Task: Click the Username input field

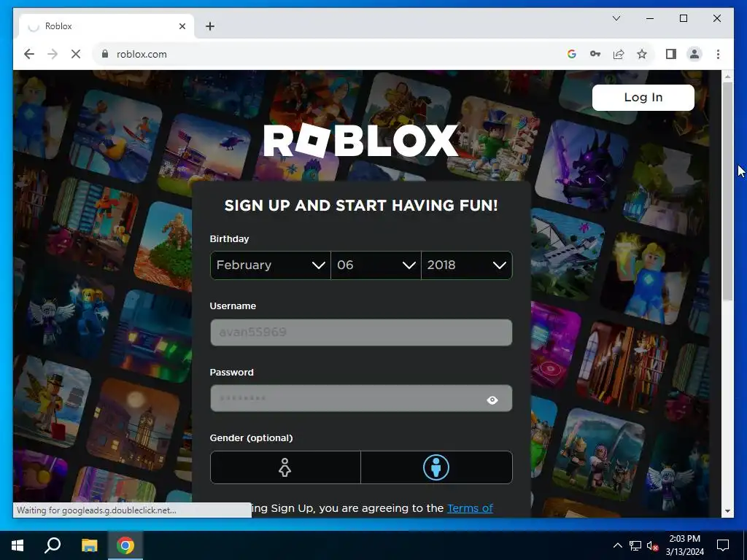Action: 361,332
